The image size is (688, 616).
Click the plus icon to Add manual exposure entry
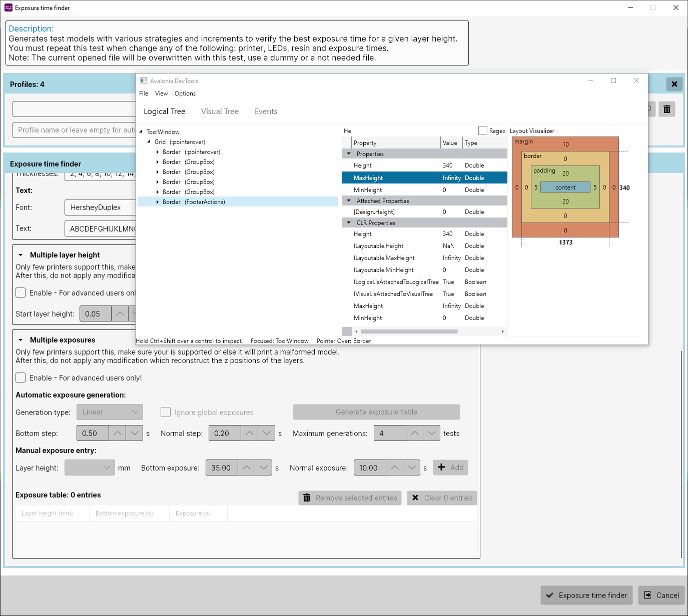pos(441,467)
